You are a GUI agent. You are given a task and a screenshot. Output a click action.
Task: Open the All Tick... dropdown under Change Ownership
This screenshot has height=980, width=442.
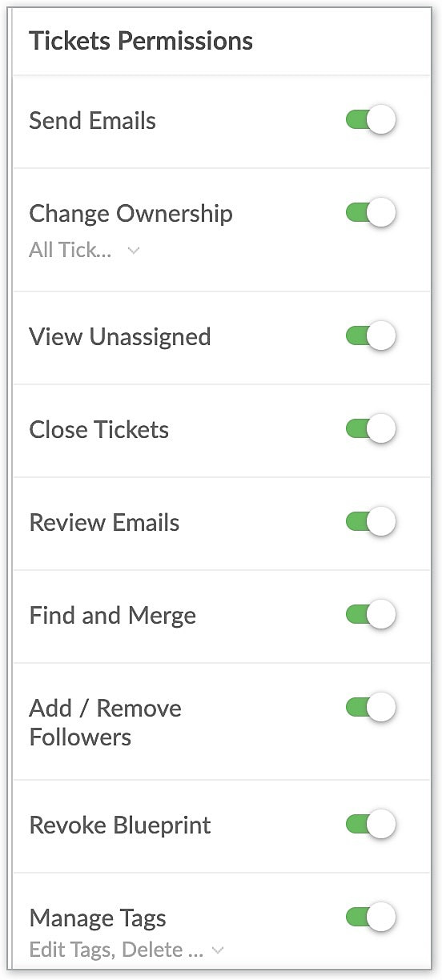pos(84,251)
